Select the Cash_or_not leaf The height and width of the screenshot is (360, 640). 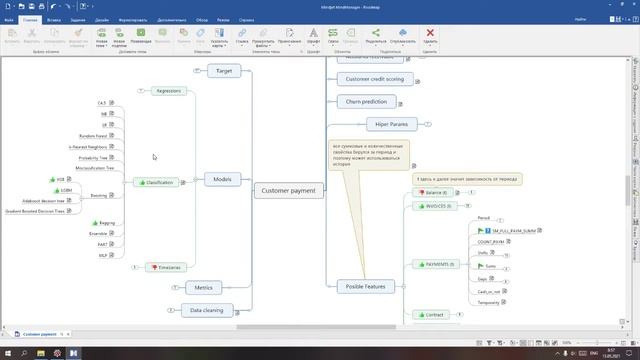[489, 291]
